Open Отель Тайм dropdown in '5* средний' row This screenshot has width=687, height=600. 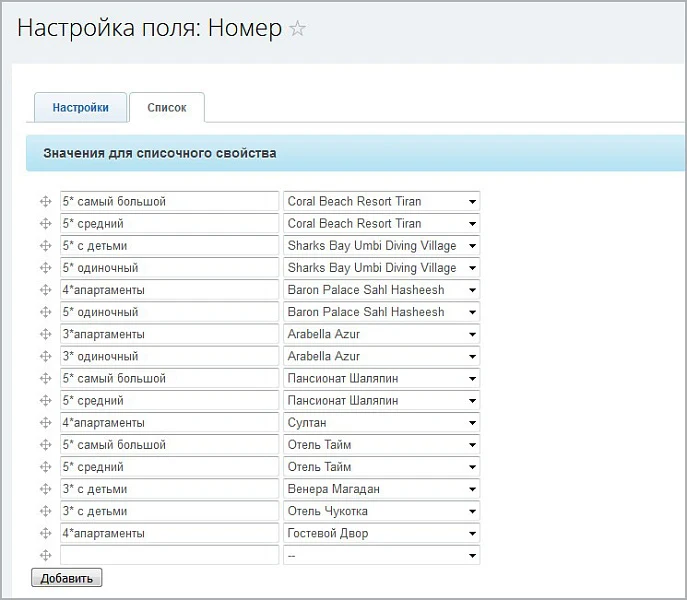[382, 467]
